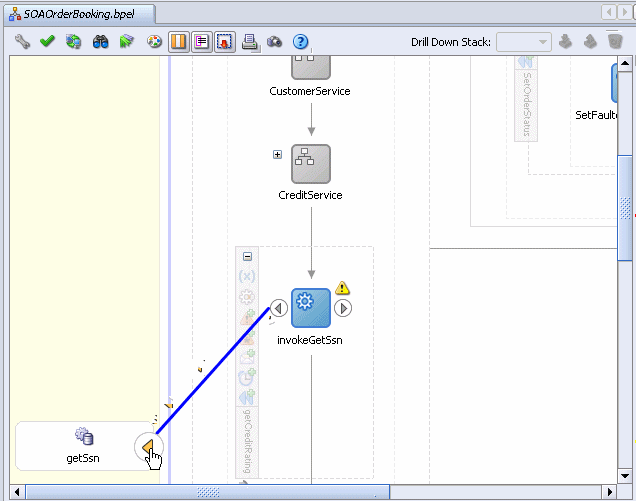Open the Drill Down Stack dropdown
The height and width of the screenshot is (501, 636).
coord(524,42)
